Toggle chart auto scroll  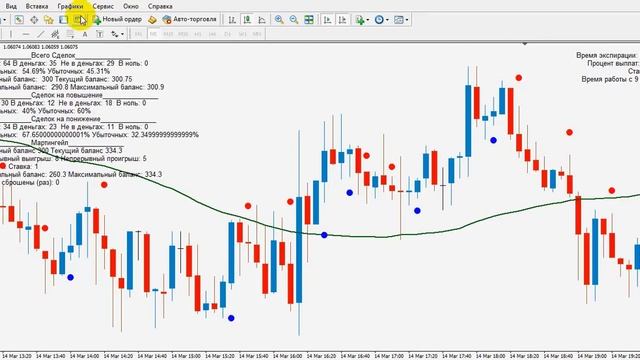point(327,20)
